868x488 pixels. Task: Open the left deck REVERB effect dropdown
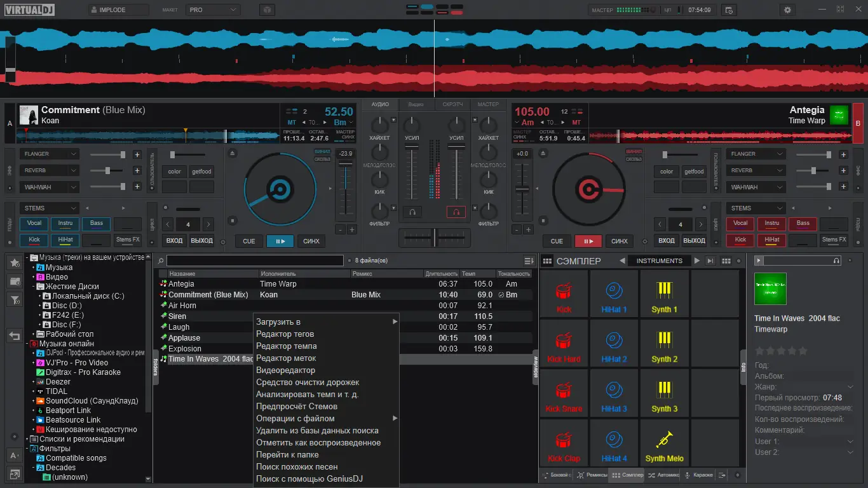49,170
